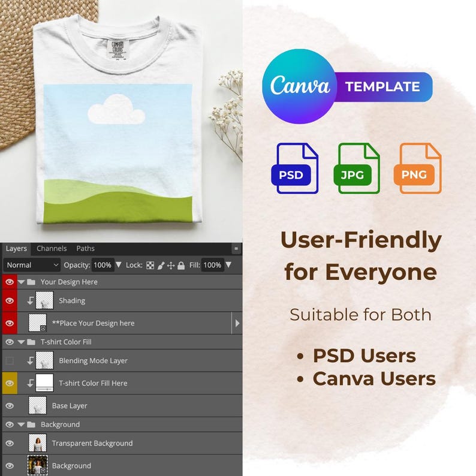The image size is (476, 476).
Task: Hide the bottom Background layer
Action: pos(10,465)
